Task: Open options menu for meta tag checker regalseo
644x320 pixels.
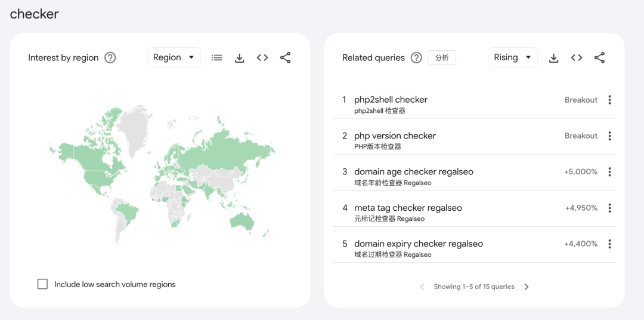Action: [x=609, y=208]
